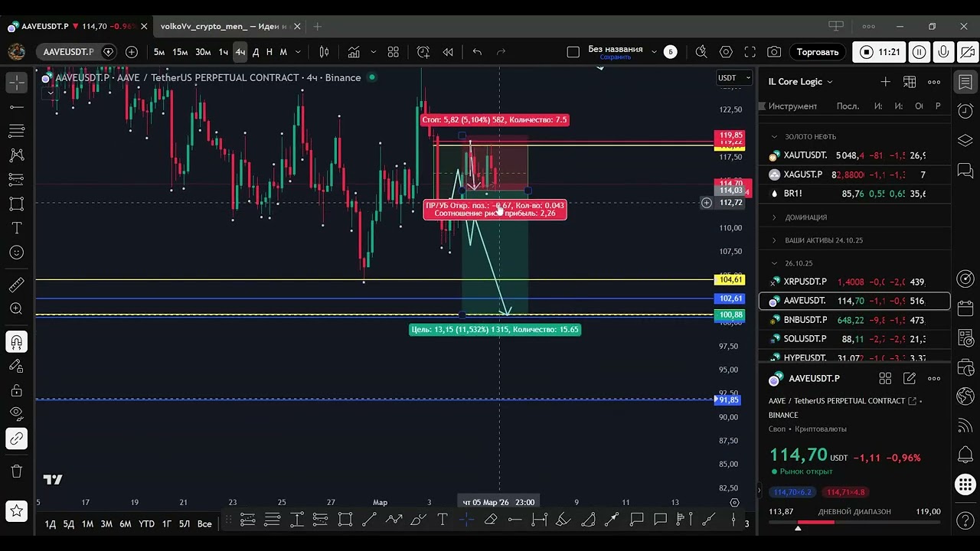This screenshot has height=551, width=980.
Task: Collapse the ЗОЛОТО НЕФТЬ section
Action: (774, 136)
